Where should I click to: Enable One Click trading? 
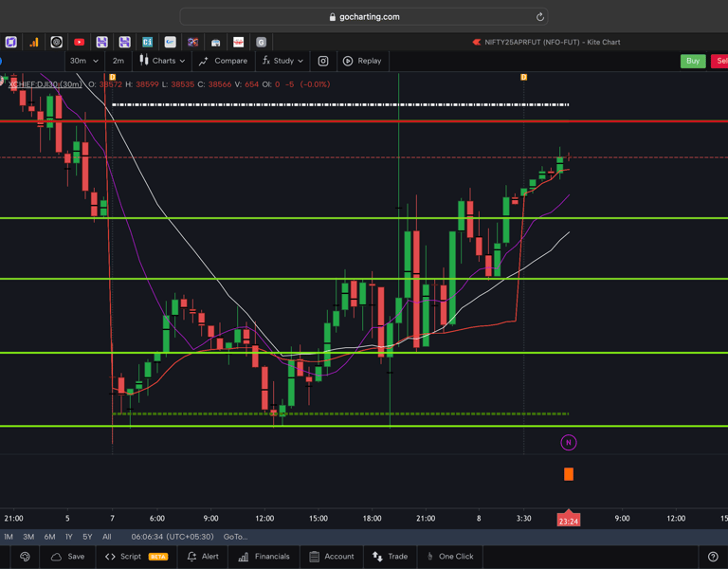[449, 557]
